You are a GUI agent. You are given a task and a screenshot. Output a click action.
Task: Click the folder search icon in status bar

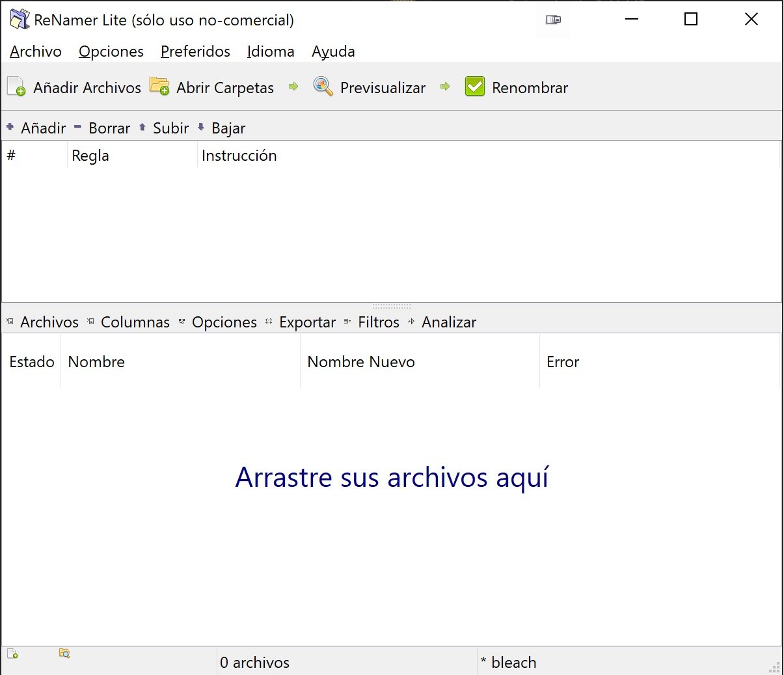[64, 654]
